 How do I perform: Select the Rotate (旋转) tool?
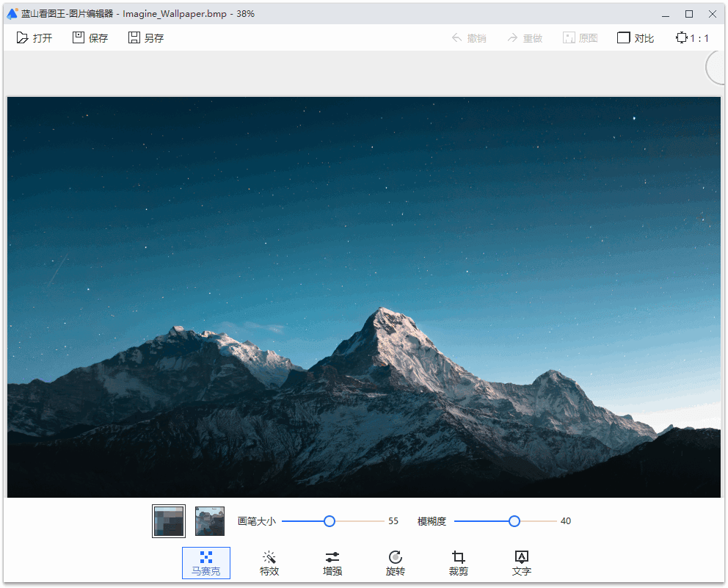(396, 563)
